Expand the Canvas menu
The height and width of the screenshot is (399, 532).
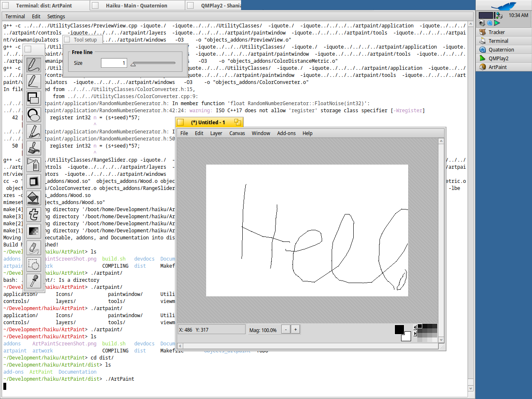pyautogui.click(x=237, y=133)
